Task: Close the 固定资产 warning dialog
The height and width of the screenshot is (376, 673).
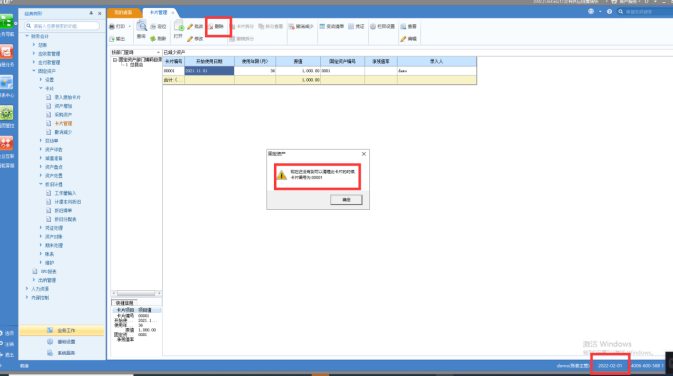Action: click(364, 154)
